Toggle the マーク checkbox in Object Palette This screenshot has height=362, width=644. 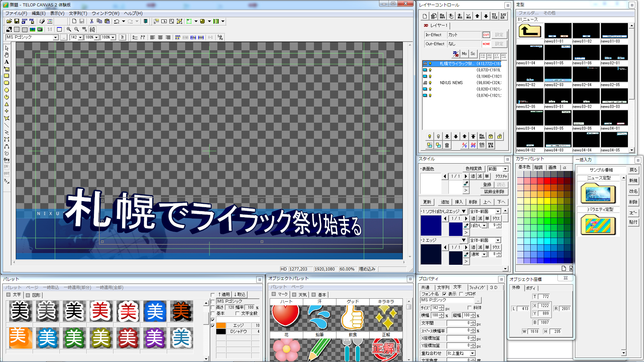274,294
